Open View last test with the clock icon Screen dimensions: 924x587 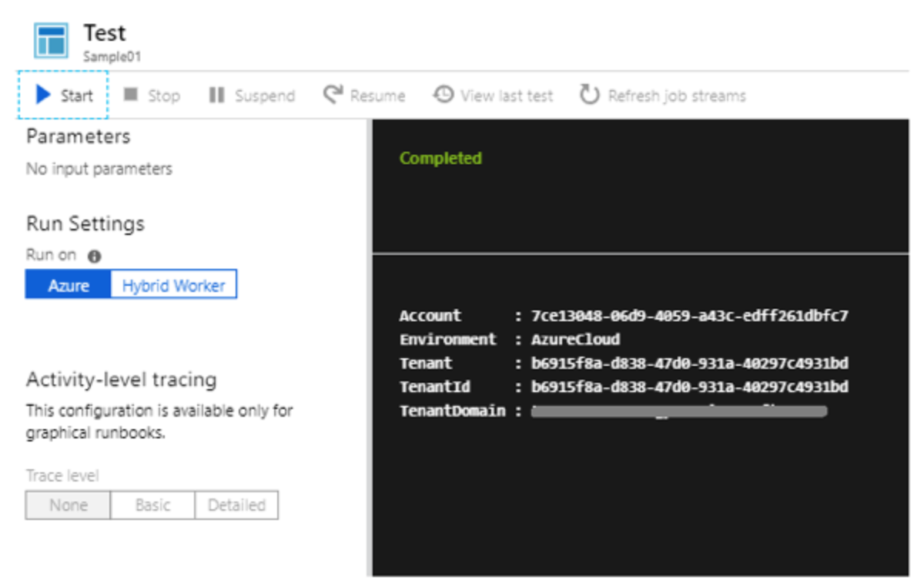coord(443,95)
